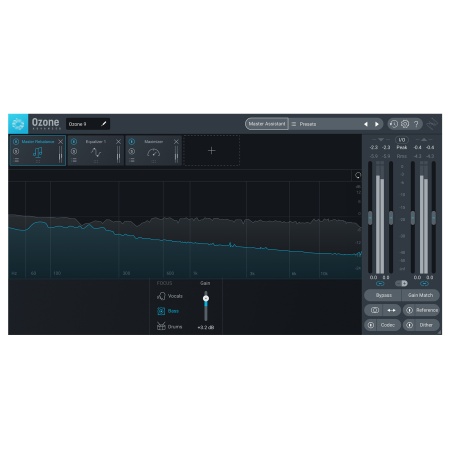Toggle the output gain link button
450x450 pixels.
tap(424, 284)
